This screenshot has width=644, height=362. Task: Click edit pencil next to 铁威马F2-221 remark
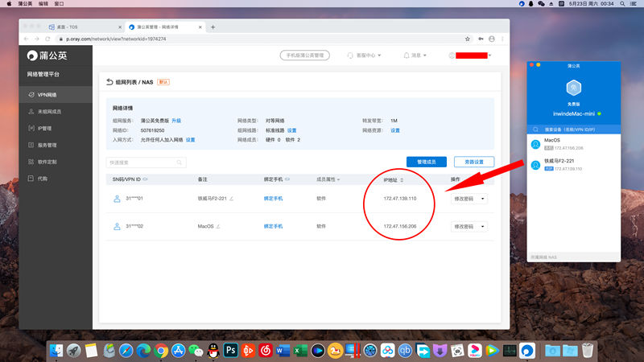pyautogui.click(x=232, y=198)
